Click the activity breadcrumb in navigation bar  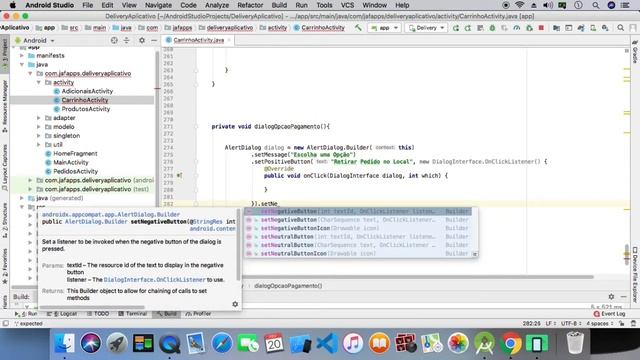273,28
